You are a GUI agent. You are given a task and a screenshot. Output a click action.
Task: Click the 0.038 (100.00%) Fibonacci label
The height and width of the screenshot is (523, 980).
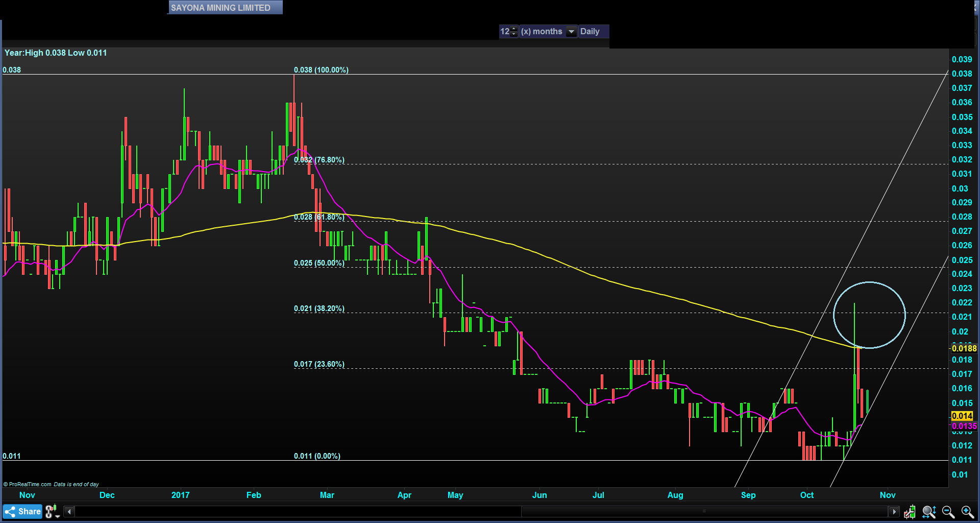[321, 70]
